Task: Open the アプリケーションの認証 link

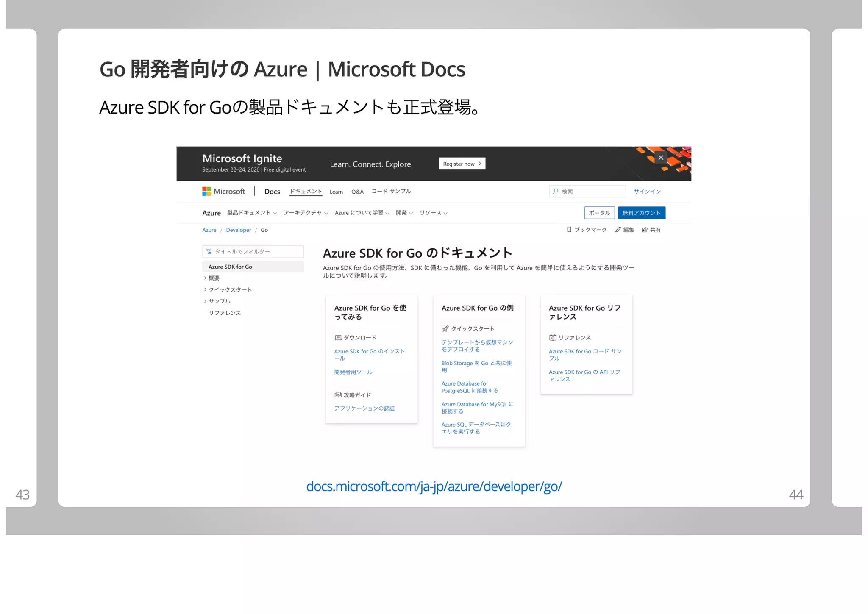Action: click(x=364, y=408)
